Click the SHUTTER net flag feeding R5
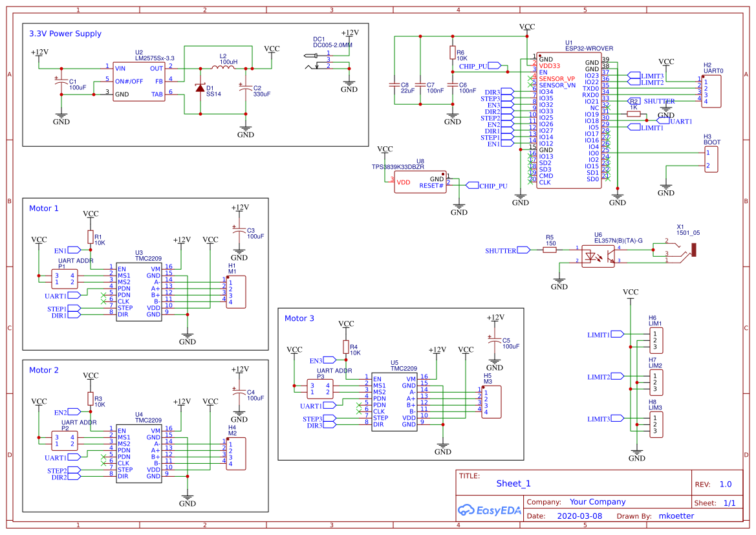756x535 pixels. tap(508, 250)
